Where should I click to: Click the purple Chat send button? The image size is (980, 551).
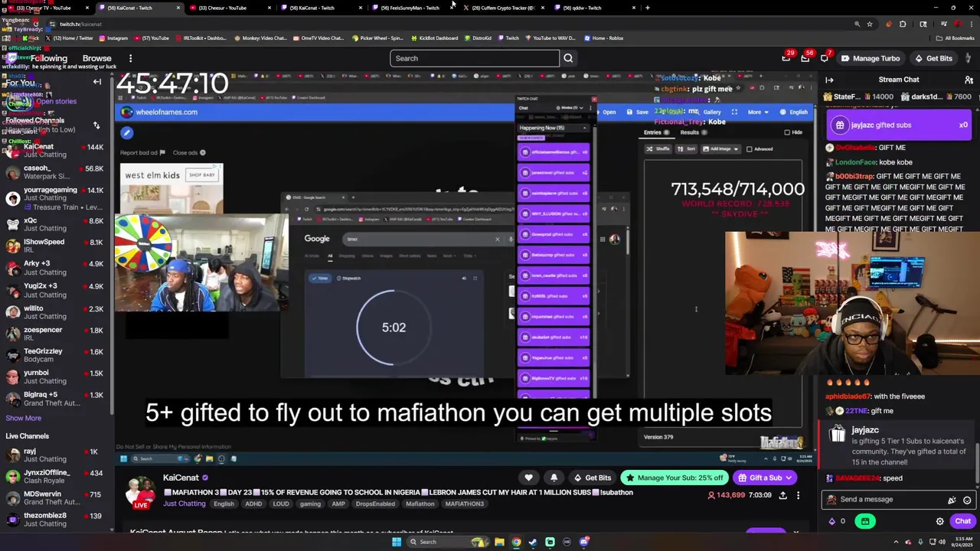coord(962,521)
